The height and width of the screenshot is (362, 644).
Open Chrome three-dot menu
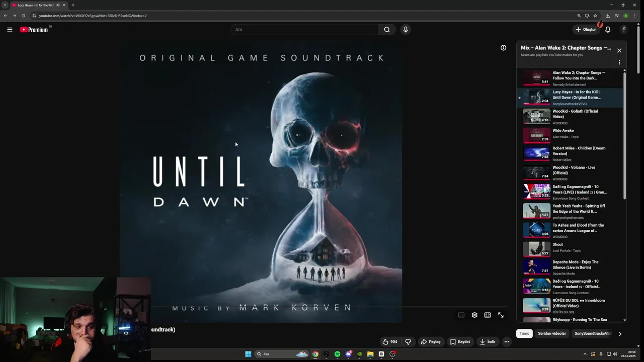click(x=635, y=16)
